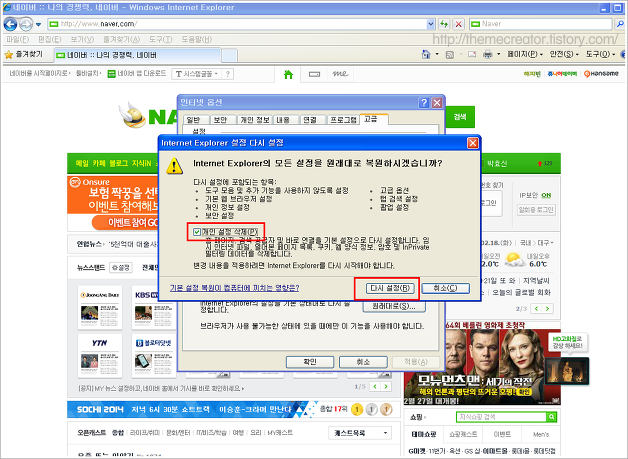Click 네이버를 시작페이지로 link
This screenshot has width=628, height=459.
click(x=39, y=74)
